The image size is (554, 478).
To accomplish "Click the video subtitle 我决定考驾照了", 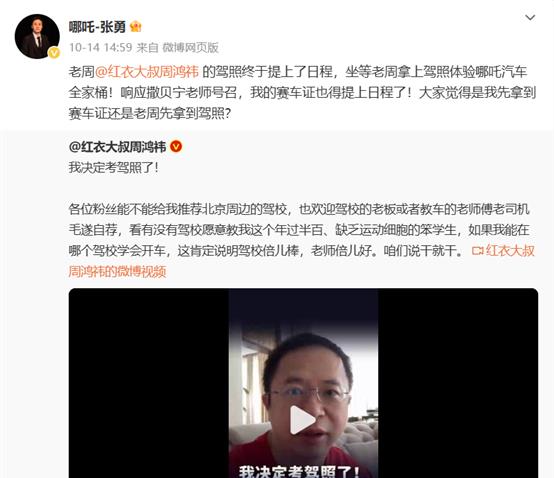I will (299, 471).
